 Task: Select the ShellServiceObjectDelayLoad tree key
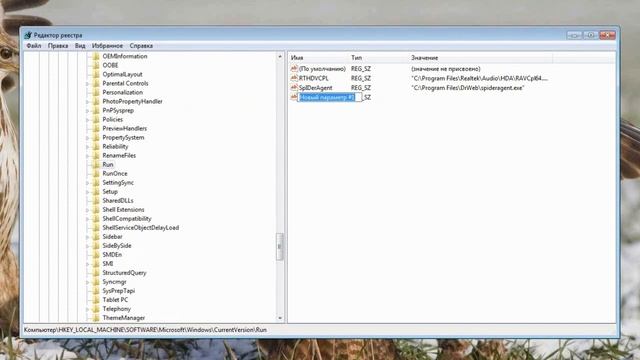pyautogui.click(x=140, y=228)
